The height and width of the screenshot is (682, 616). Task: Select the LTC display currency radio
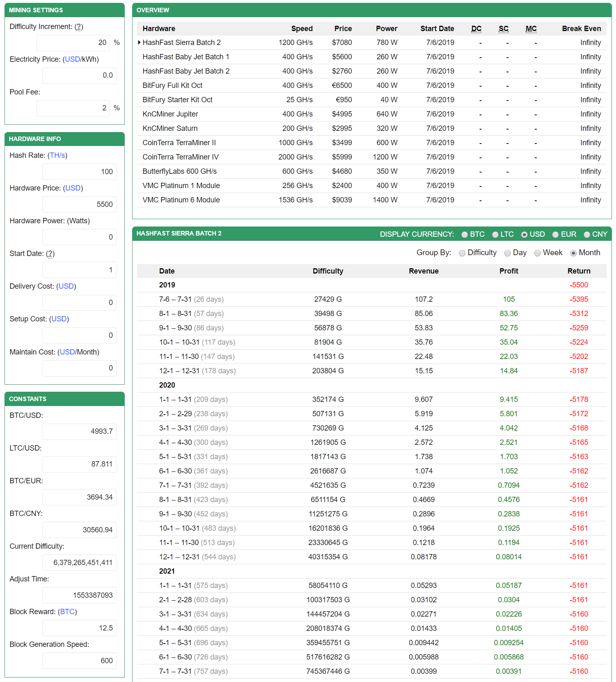pyautogui.click(x=495, y=235)
